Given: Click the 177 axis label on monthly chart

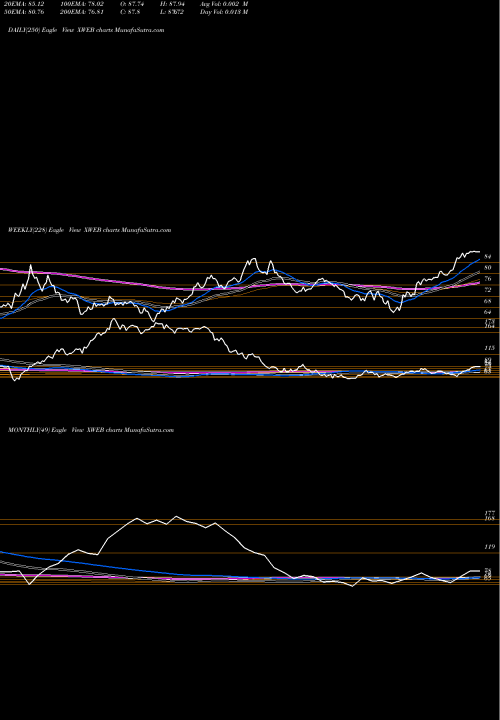Looking at the screenshot, I should 489,513.
